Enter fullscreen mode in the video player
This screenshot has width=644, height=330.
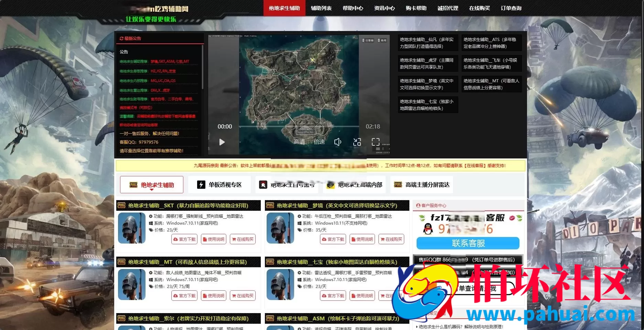pyautogui.click(x=376, y=141)
